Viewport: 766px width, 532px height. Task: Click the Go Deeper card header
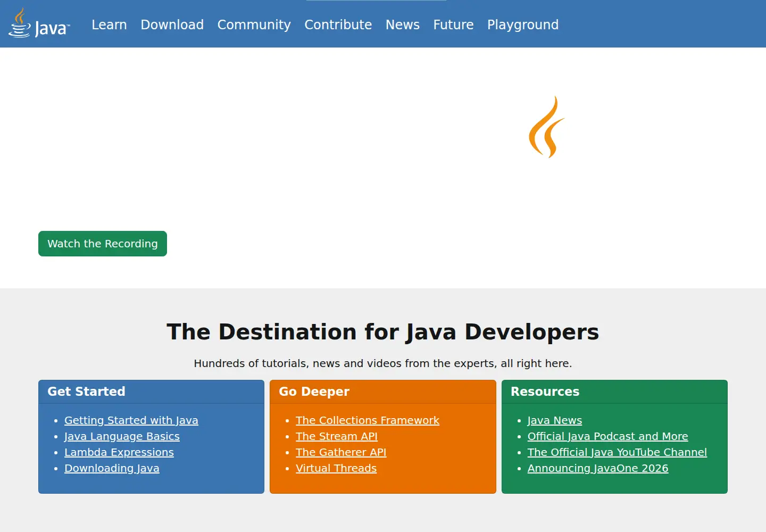pyautogui.click(x=383, y=392)
